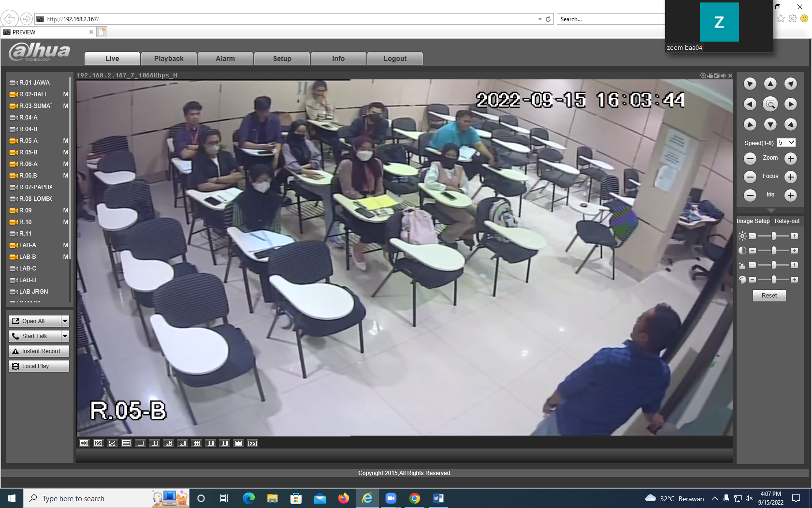Screen dimensions: 812x508
Task: Toggle main stream M for R.09
Action: pyautogui.click(x=65, y=210)
